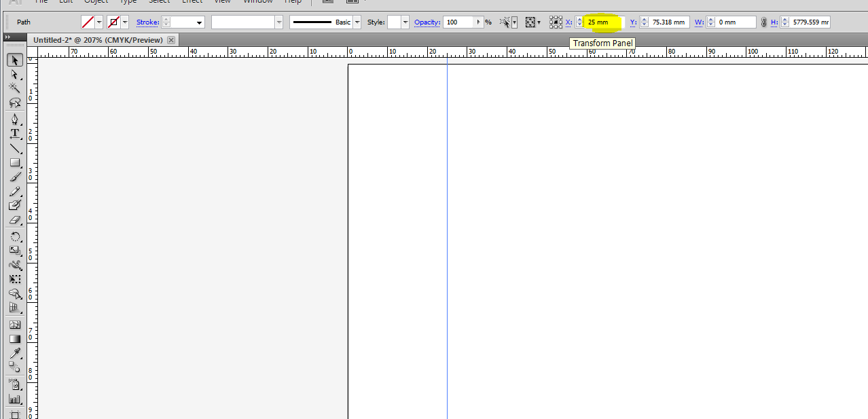
Task: Click the stroke weight stepper arrows
Action: click(x=166, y=22)
